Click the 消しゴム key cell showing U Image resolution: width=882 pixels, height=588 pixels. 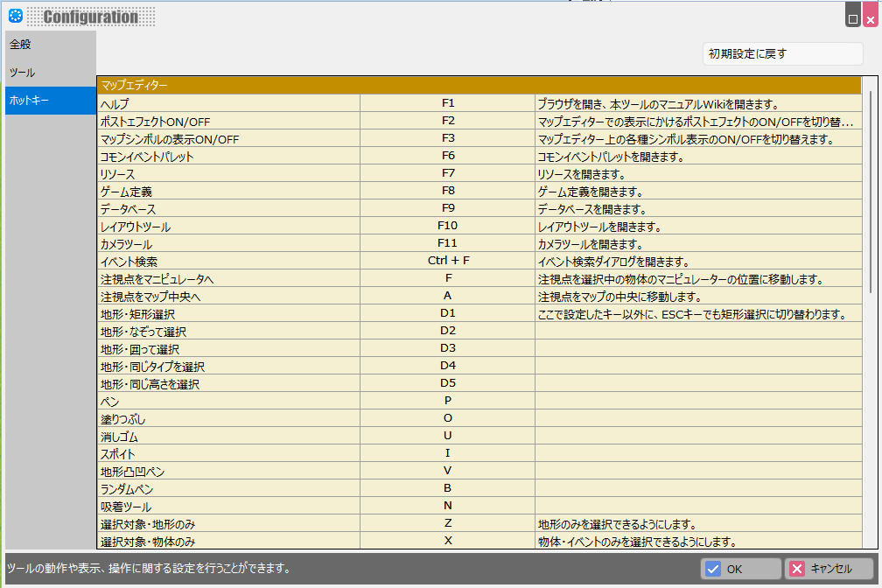tap(447, 436)
